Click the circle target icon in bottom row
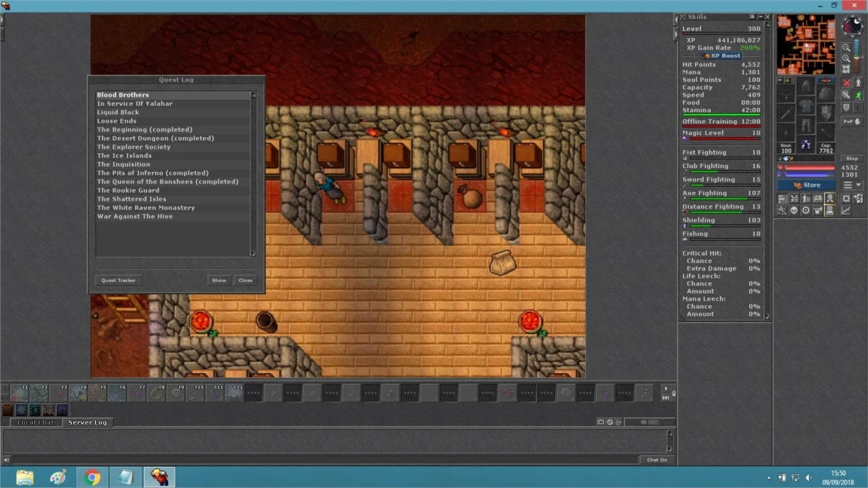This screenshot has height=488, width=868. 806,210
